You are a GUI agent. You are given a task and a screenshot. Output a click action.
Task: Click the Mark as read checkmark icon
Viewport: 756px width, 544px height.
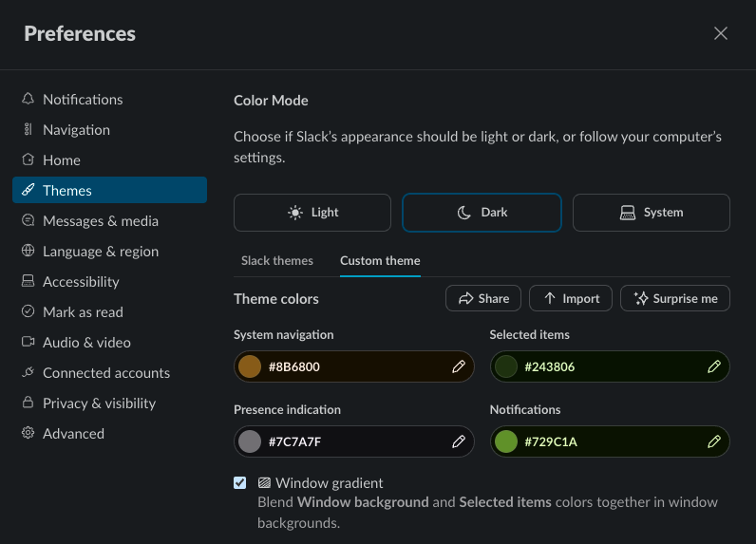click(x=28, y=311)
